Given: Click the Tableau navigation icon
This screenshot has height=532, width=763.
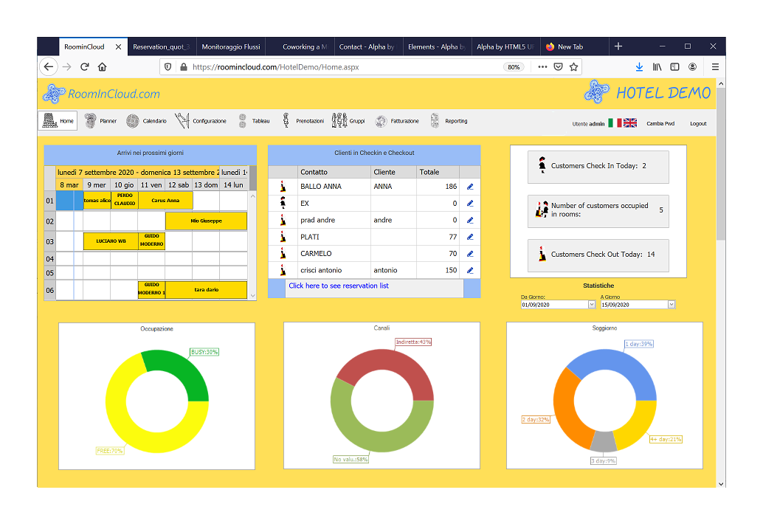Looking at the screenshot, I should (x=243, y=121).
